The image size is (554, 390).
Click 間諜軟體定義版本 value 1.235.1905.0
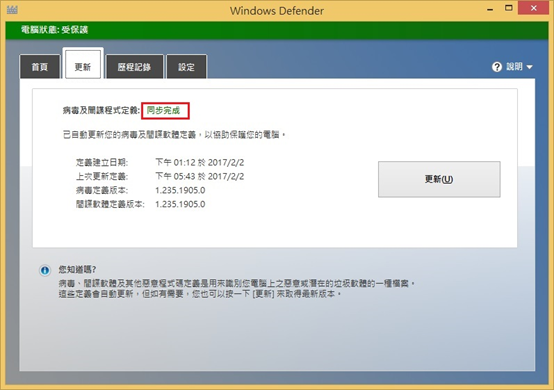[x=180, y=204]
